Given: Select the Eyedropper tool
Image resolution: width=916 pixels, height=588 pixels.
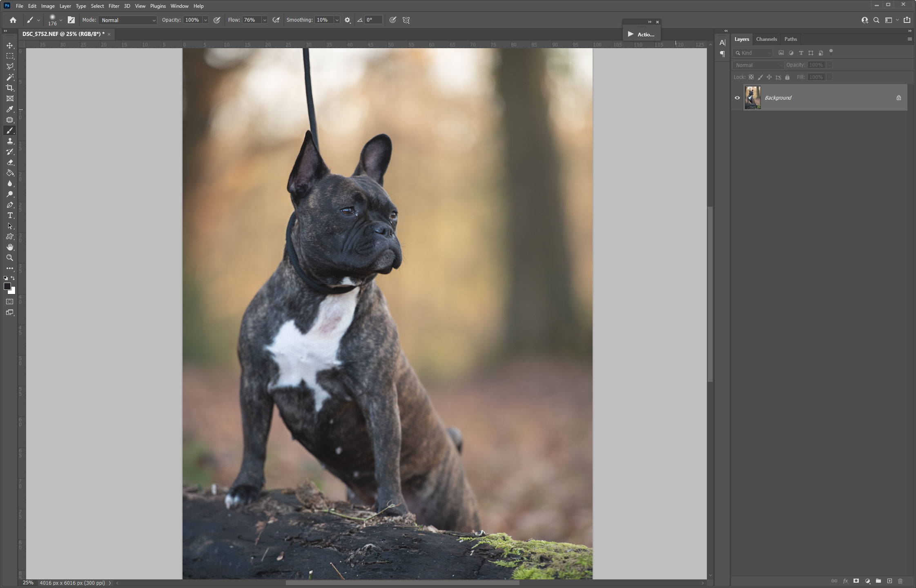Looking at the screenshot, I should tap(10, 109).
